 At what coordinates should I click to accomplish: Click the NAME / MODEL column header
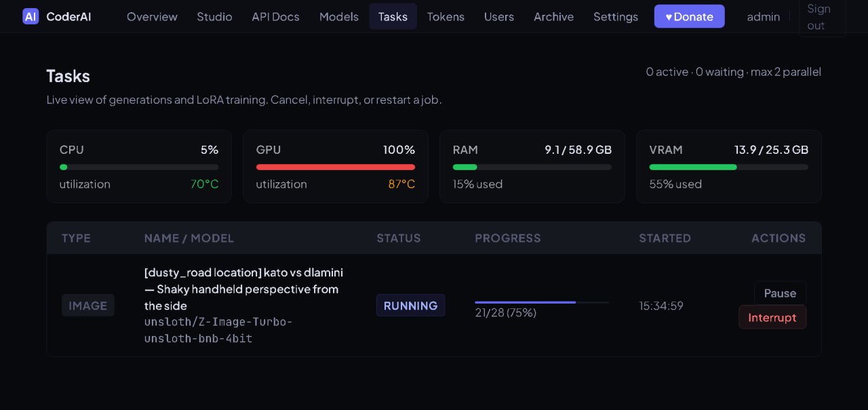tap(189, 238)
